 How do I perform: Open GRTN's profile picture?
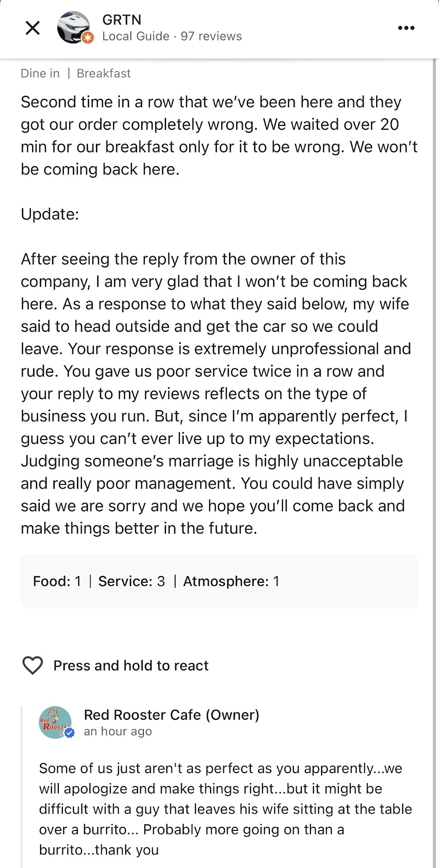coord(72,27)
